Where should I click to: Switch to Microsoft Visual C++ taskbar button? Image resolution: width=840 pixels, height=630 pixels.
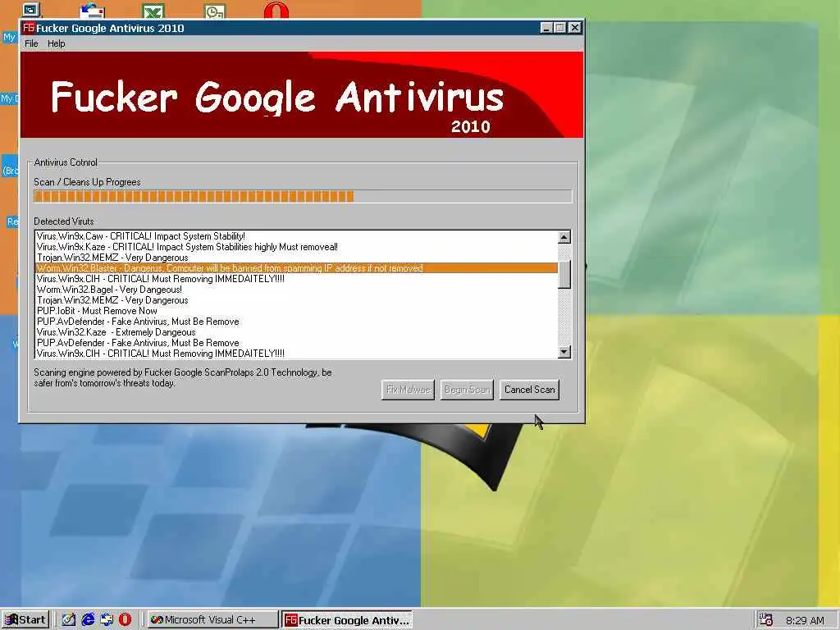212,620
